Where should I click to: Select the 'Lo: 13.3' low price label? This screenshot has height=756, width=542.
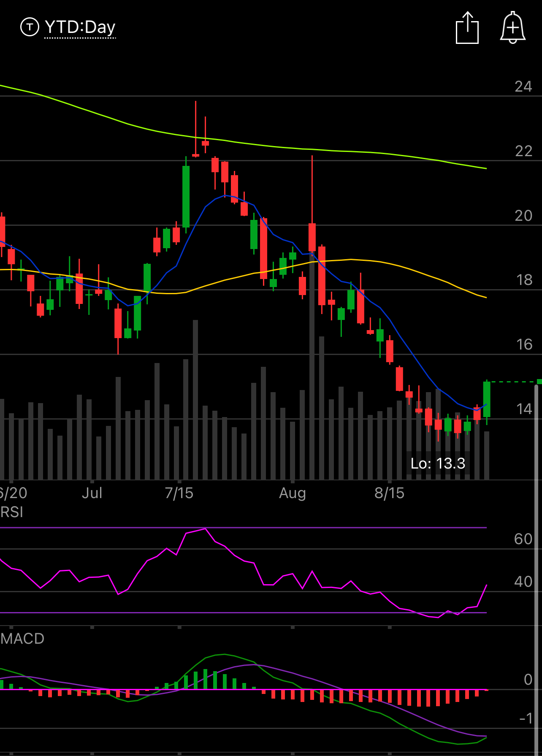point(438,463)
